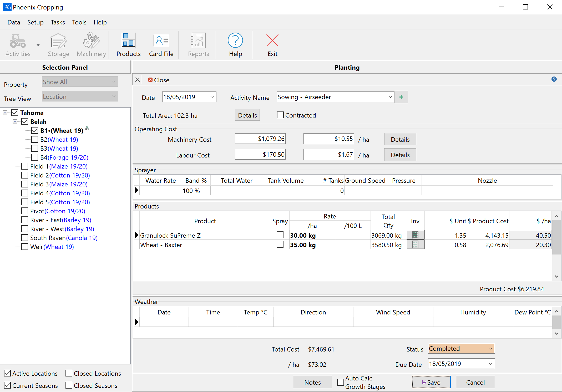Viewport: 562px width, 392px height.
Task: Open the Data menu
Action: coord(14,22)
